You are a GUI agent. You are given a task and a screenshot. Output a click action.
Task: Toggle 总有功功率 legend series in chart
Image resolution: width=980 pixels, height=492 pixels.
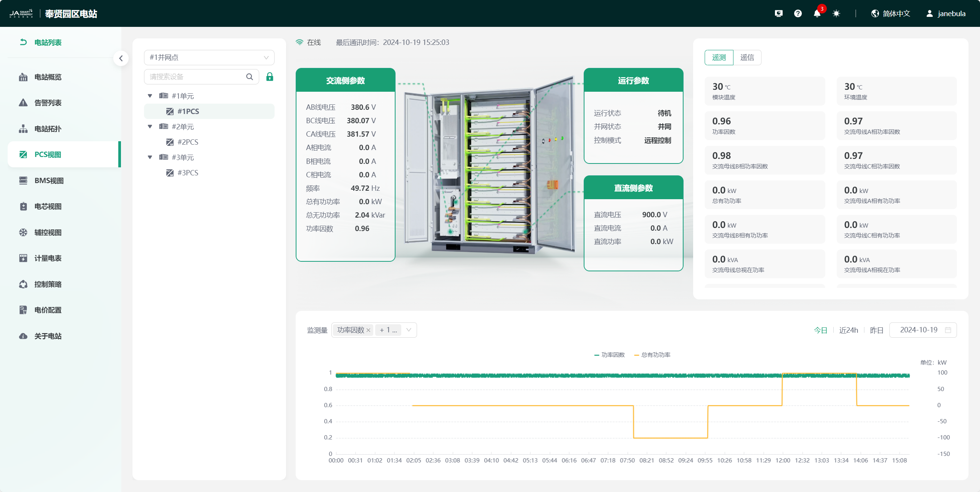click(652, 355)
